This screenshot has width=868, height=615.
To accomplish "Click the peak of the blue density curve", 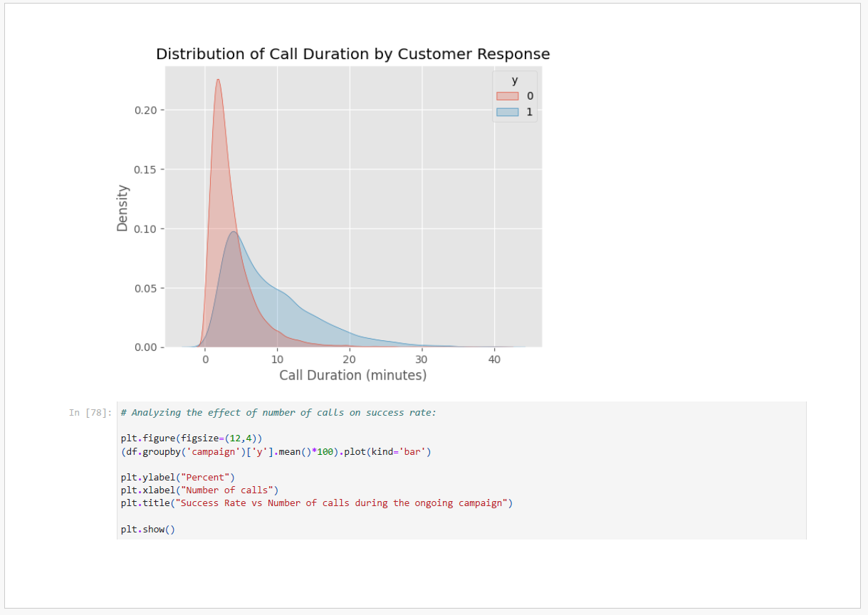I will [x=234, y=233].
